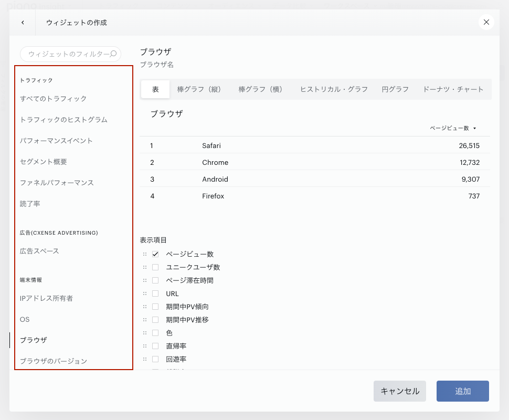The width and height of the screenshot is (509, 420).
Task: Grab the drag handle beside ページ滞在時間
Action: click(145, 280)
